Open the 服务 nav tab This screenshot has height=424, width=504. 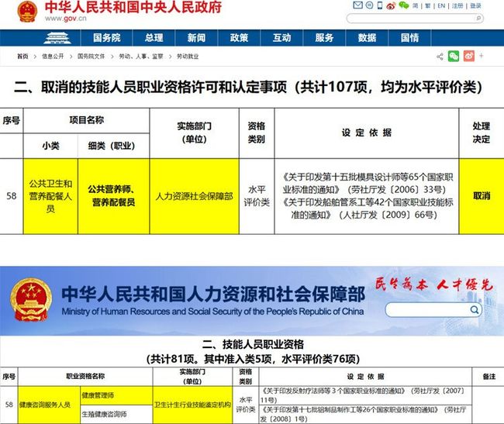(324, 38)
